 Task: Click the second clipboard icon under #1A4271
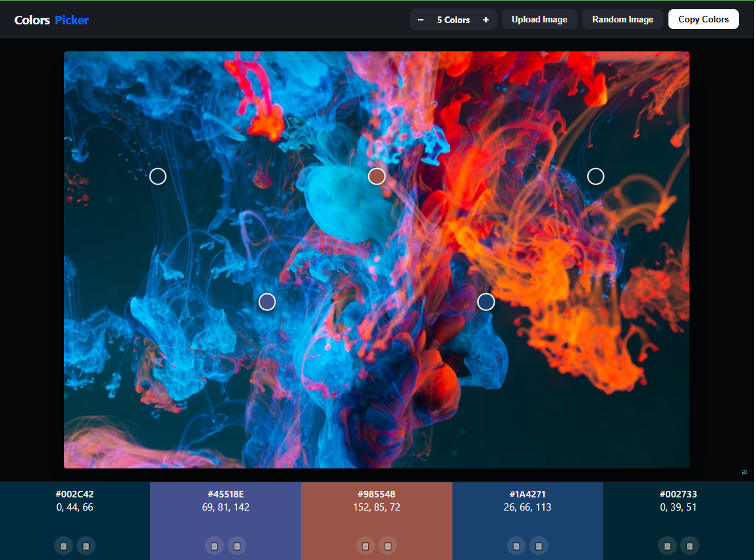click(x=539, y=546)
